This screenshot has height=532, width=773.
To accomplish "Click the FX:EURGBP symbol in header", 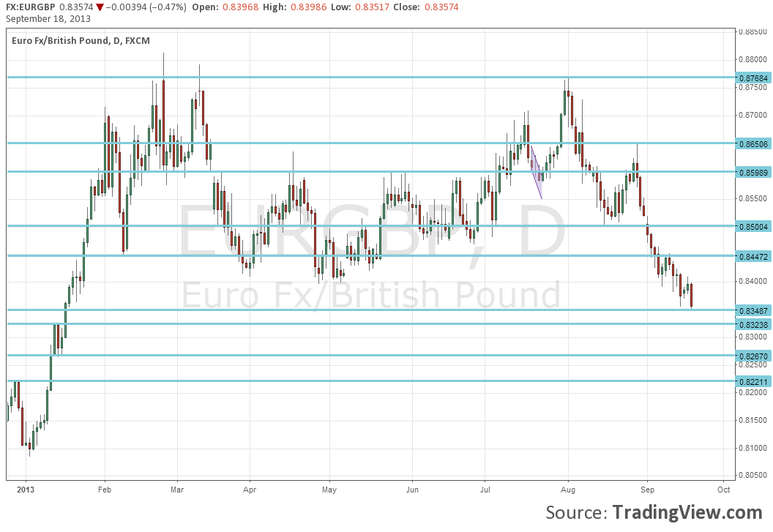I will pyautogui.click(x=31, y=7).
